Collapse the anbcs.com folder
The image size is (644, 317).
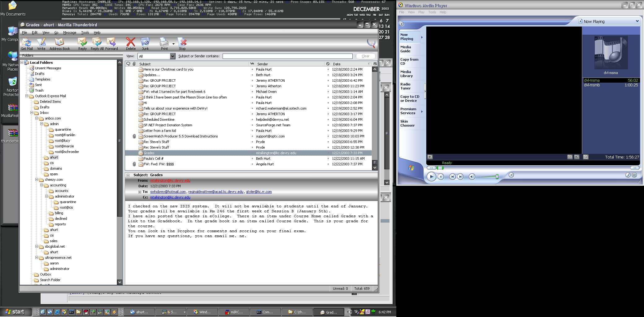[x=37, y=118]
